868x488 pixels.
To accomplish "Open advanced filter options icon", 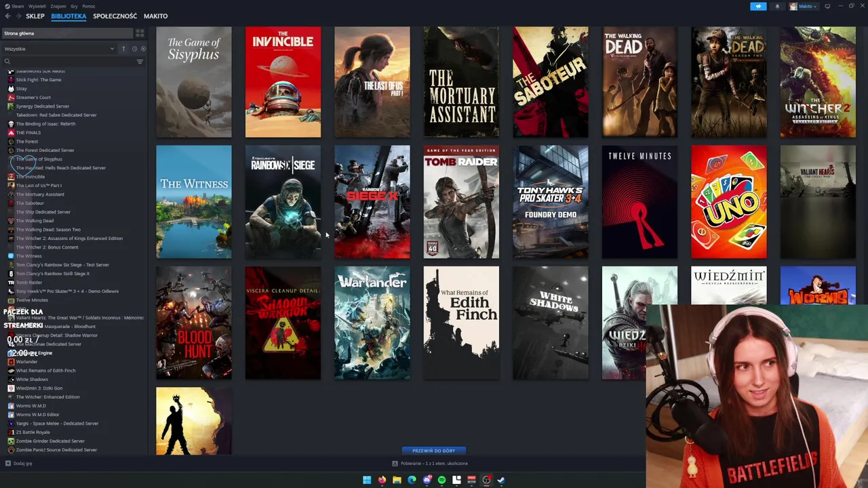I will coord(140,62).
